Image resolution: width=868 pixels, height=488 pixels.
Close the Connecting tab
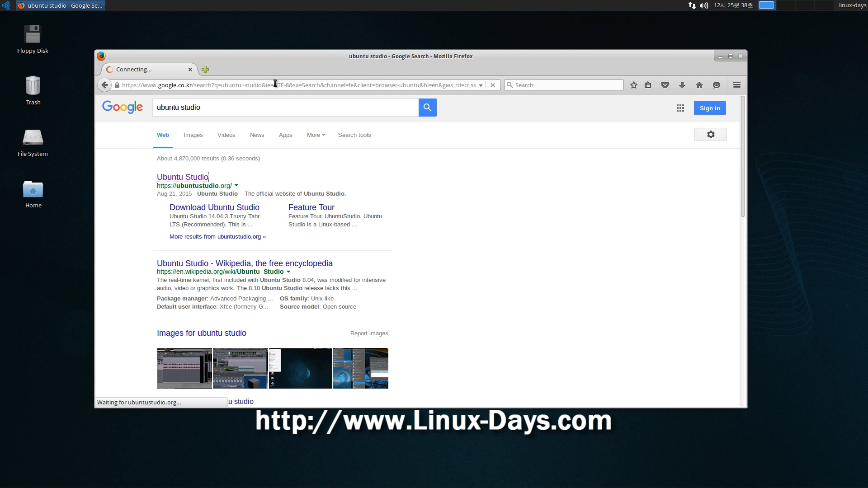coord(190,70)
